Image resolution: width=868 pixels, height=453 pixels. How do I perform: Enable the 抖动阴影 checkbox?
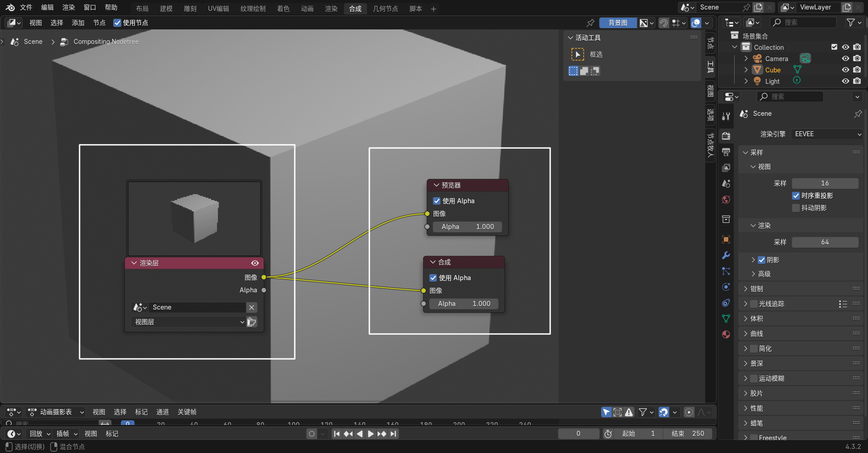pyautogui.click(x=796, y=208)
